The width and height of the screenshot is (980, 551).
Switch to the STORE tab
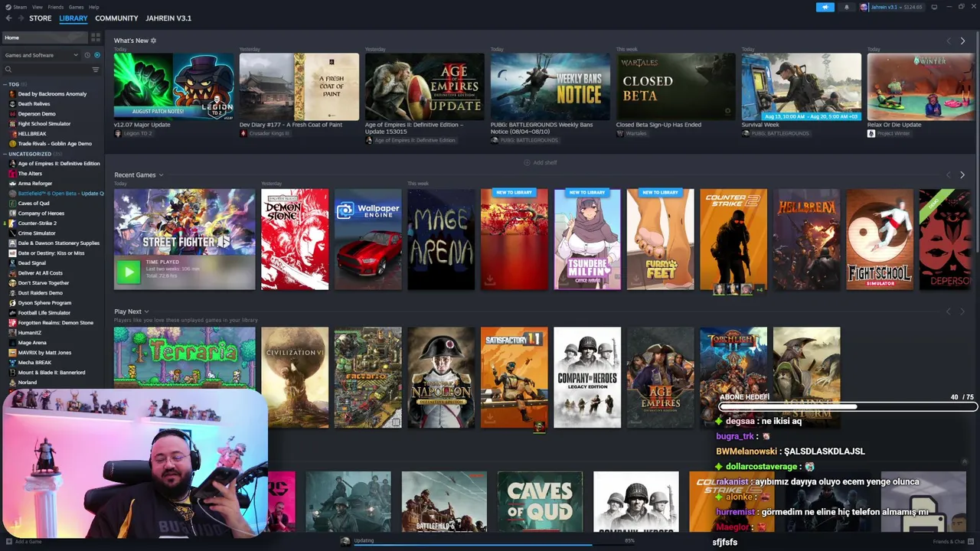[41, 18]
